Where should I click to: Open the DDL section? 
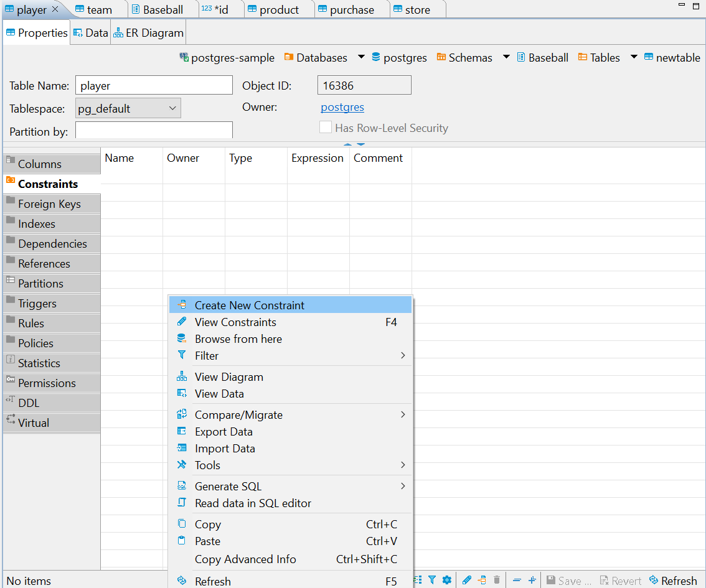coord(52,403)
